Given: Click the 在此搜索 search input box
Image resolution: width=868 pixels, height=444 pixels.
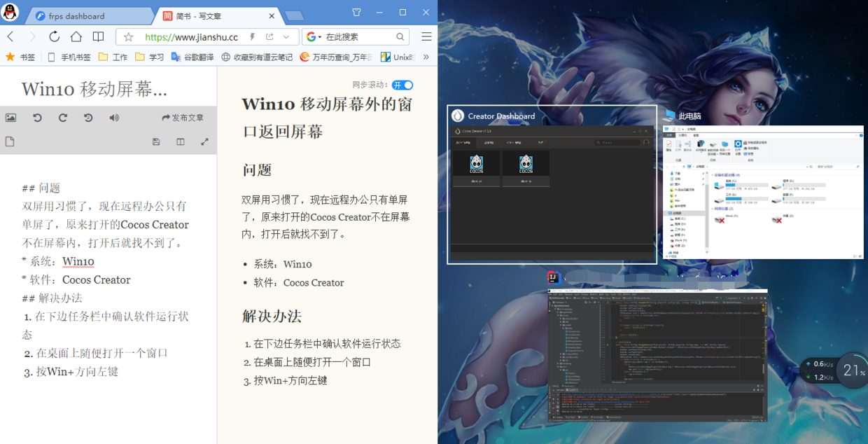Looking at the screenshot, I should click(x=358, y=37).
